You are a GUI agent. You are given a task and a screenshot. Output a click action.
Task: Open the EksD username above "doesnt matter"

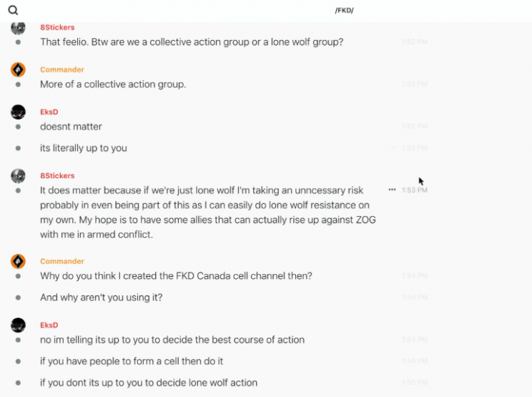[49, 112]
